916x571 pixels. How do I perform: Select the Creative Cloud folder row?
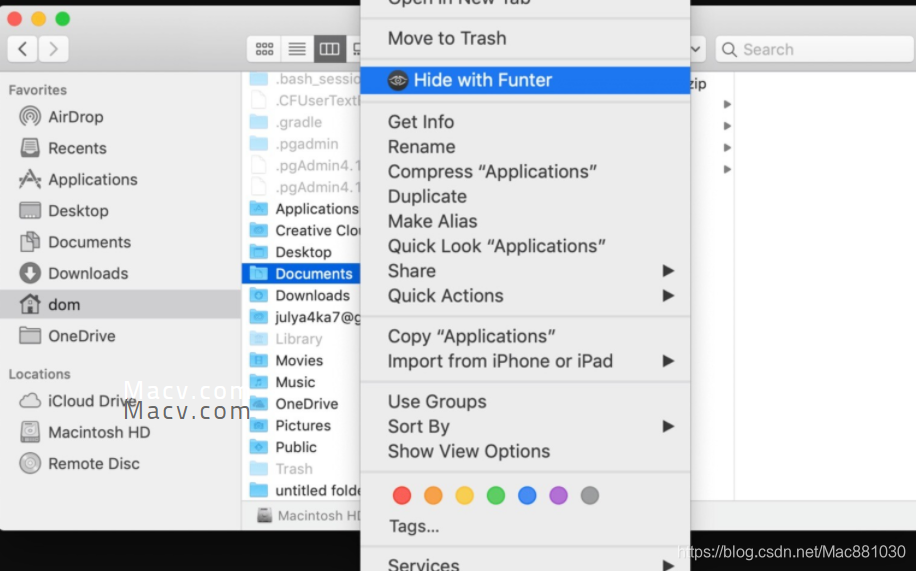click(x=301, y=230)
